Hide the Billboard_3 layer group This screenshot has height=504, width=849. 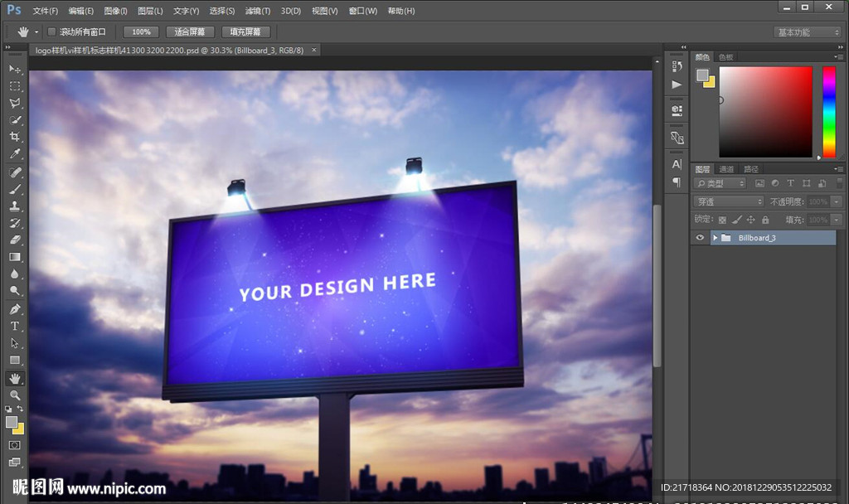pyautogui.click(x=701, y=238)
